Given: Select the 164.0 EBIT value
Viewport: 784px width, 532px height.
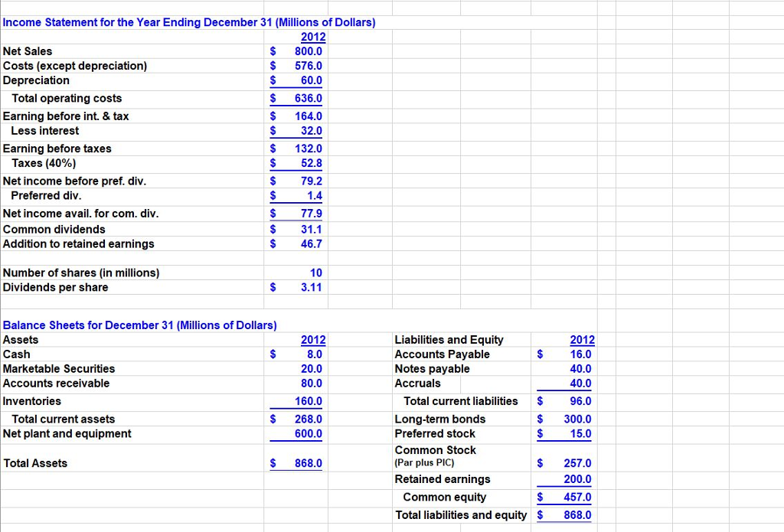Looking at the screenshot, I should pyautogui.click(x=308, y=116).
